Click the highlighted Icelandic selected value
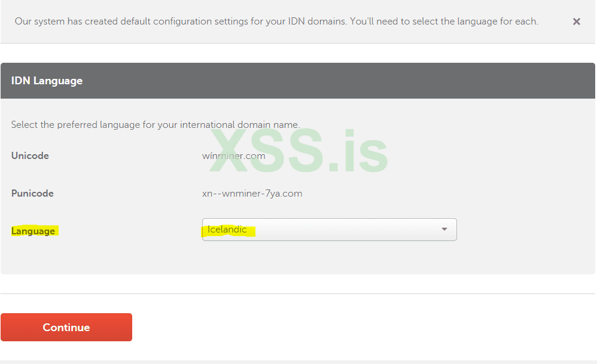 point(227,230)
